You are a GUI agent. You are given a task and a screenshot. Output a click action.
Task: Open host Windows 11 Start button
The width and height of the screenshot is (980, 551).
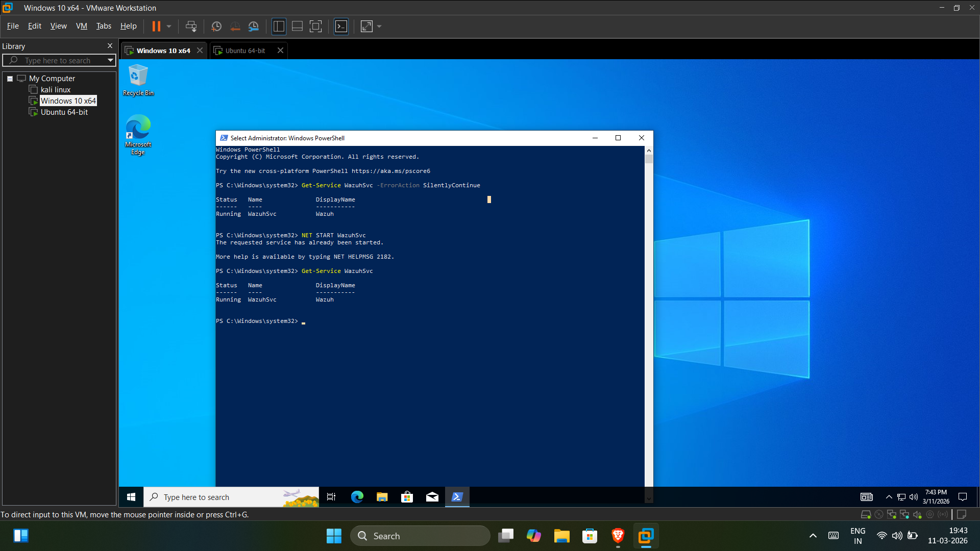(334, 536)
